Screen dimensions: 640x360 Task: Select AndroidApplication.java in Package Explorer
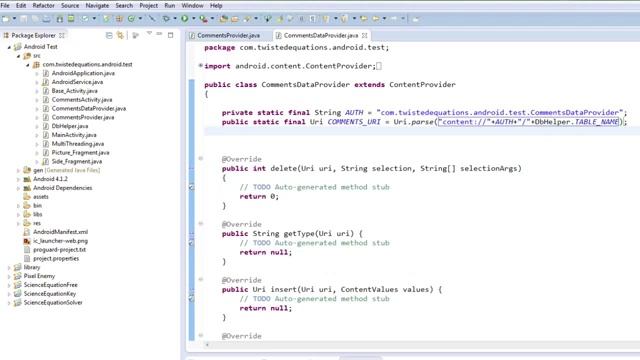pos(83,73)
